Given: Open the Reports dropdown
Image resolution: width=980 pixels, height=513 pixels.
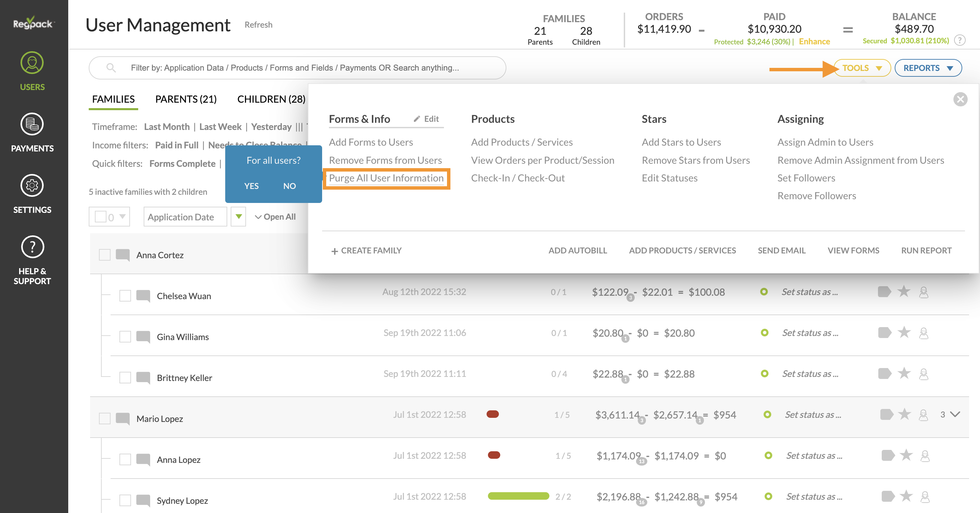Looking at the screenshot, I should (928, 68).
